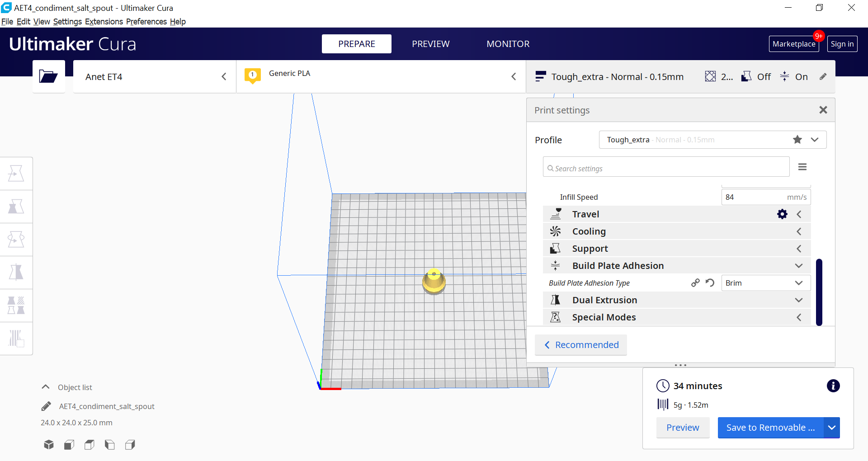Click the pencil icon beside the object name
The height and width of the screenshot is (461, 868).
pyautogui.click(x=46, y=406)
